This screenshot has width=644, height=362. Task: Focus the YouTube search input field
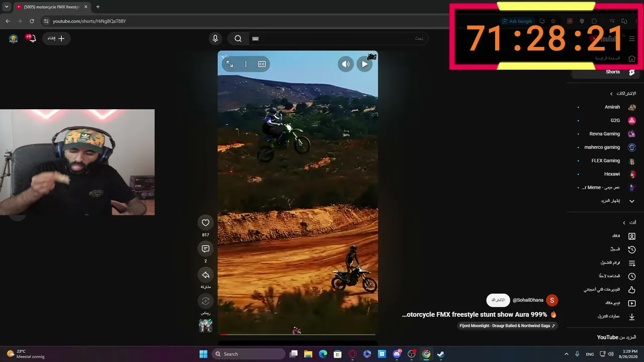pyautogui.click(x=338, y=38)
